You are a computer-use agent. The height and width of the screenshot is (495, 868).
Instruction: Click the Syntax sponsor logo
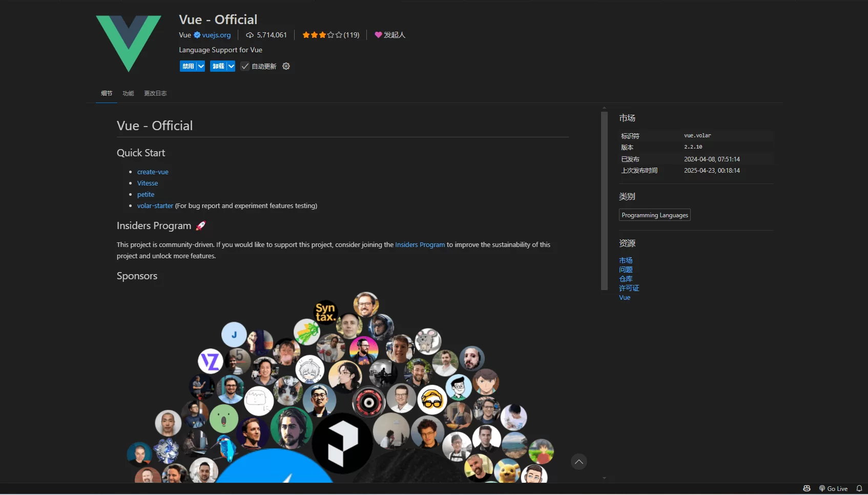(325, 312)
